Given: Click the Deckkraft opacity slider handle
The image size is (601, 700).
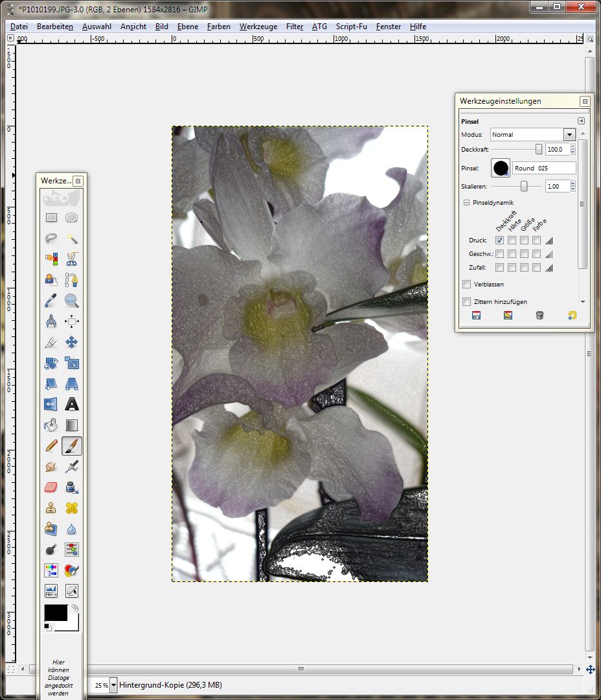Looking at the screenshot, I should (539, 149).
